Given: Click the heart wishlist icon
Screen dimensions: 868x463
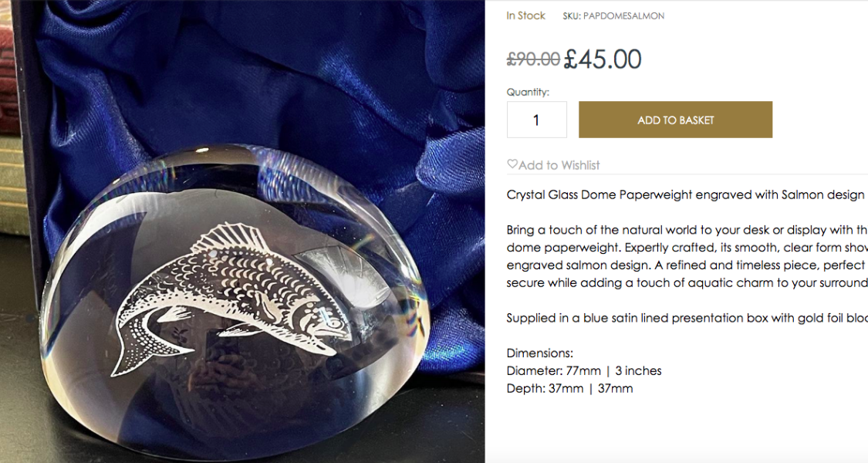Looking at the screenshot, I should pos(512,164).
